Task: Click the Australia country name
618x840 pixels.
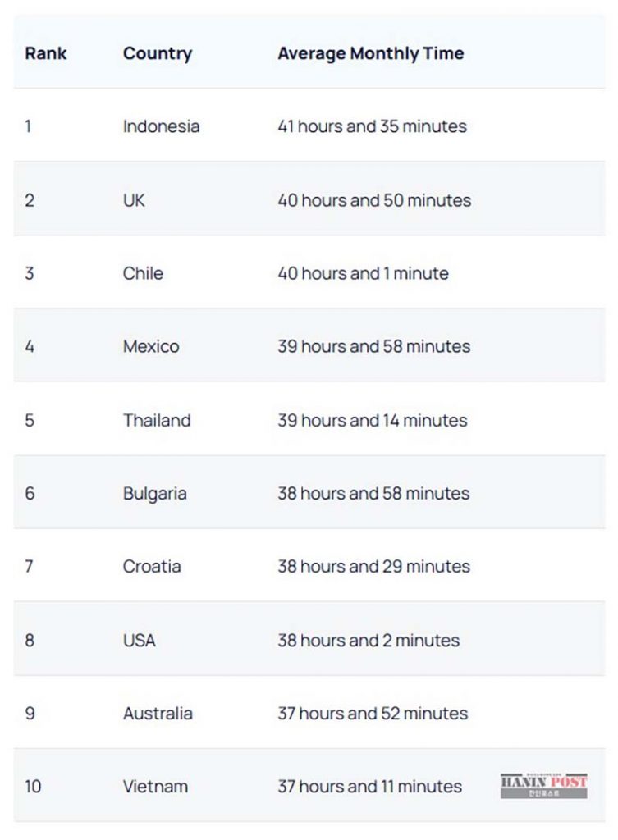Action: click(x=158, y=713)
